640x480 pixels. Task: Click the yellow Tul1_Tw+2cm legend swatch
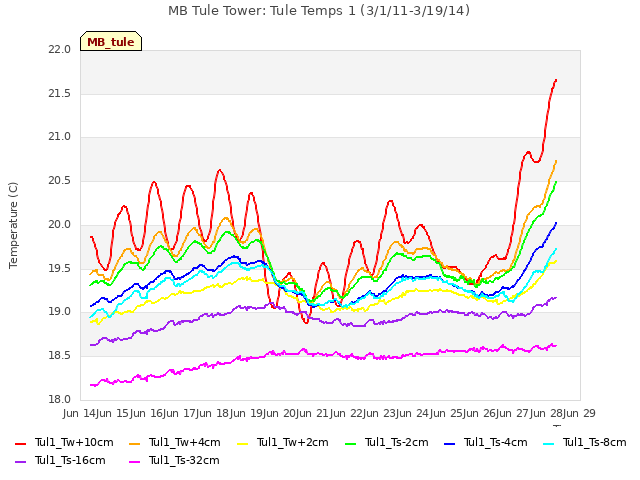point(242,443)
